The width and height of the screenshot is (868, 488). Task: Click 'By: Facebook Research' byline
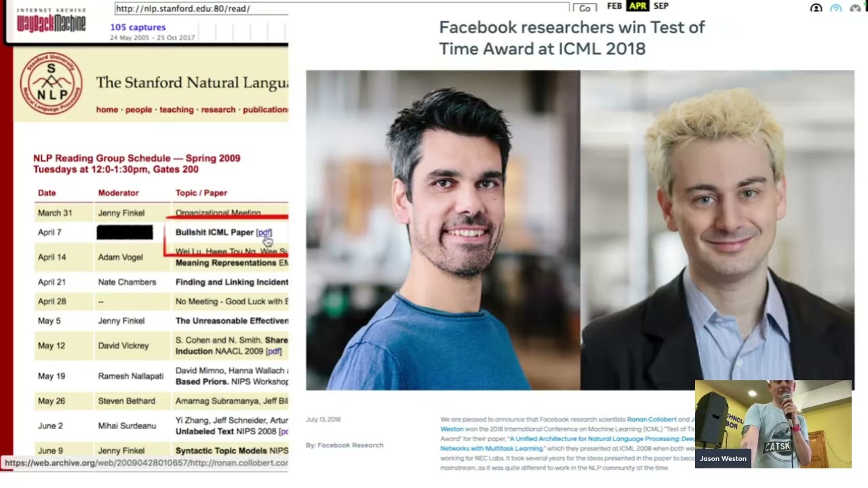344,445
